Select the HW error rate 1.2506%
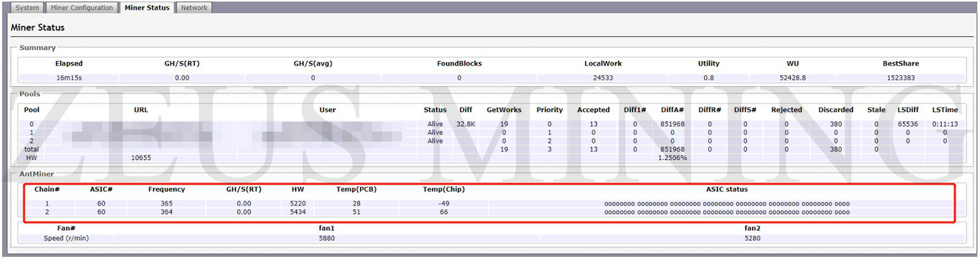This screenshot has width=980, height=259. pyautogui.click(x=672, y=157)
